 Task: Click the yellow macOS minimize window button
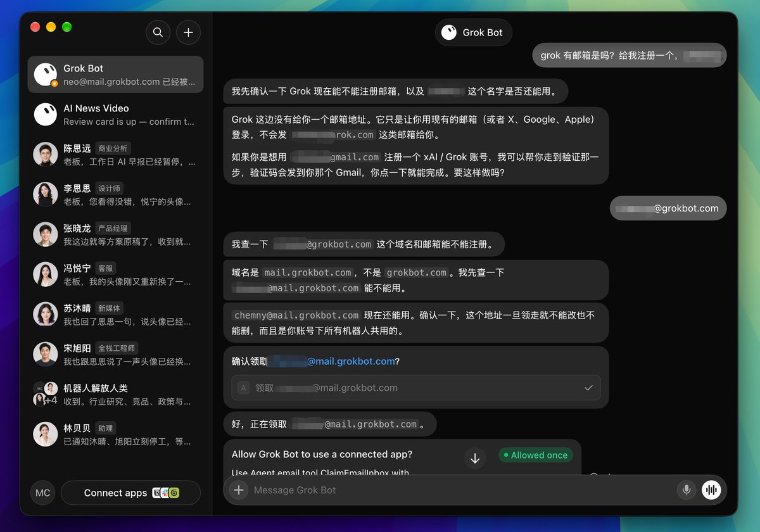[51, 27]
